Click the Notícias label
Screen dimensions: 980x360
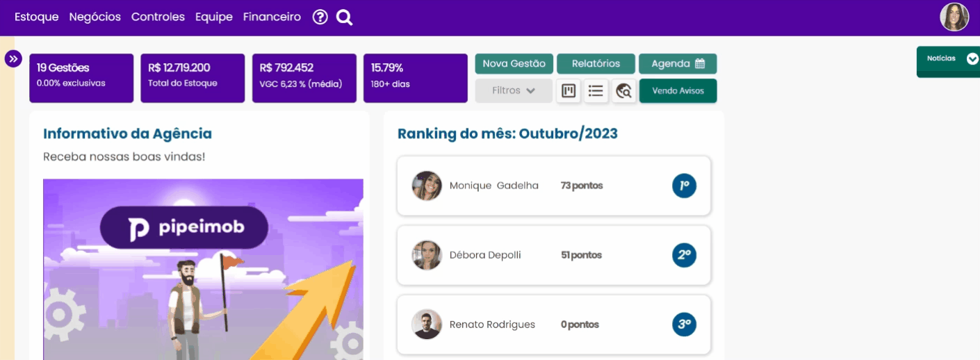[941, 58]
